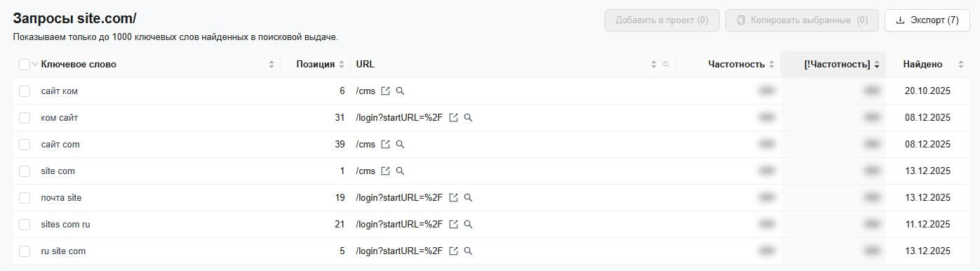Viewport: 980px width, 271px height.
Task: Click the 'Экспорт (7)' button
Action: coord(927,20)
